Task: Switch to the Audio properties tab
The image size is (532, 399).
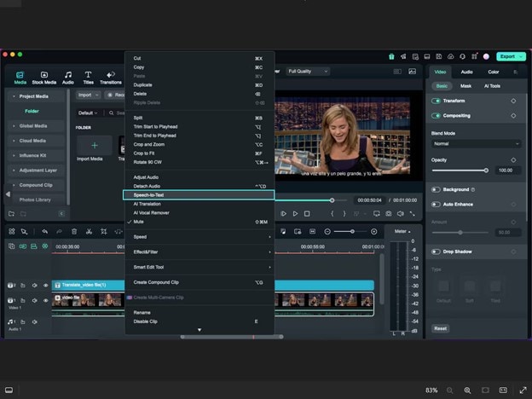Action: coord(467,72)
